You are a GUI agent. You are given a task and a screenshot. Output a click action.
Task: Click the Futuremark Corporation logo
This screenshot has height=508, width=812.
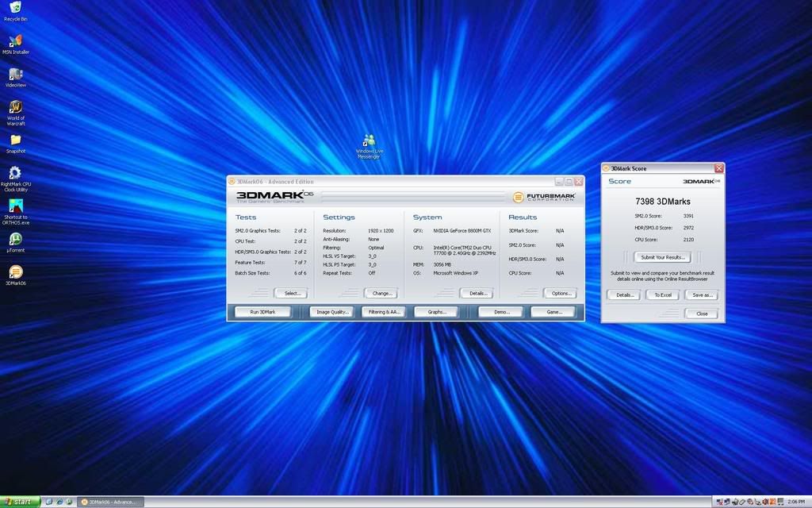click(544, 197)
